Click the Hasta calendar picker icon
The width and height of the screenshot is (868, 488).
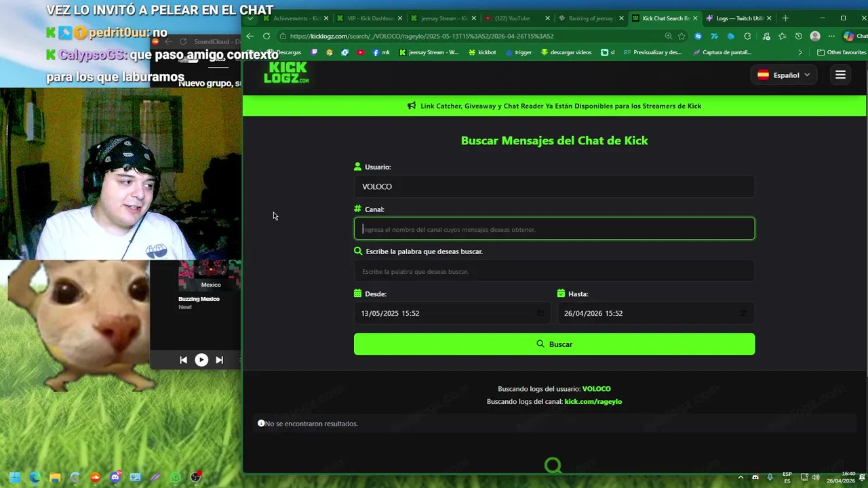pyautogui.click(x=744, y=313)
